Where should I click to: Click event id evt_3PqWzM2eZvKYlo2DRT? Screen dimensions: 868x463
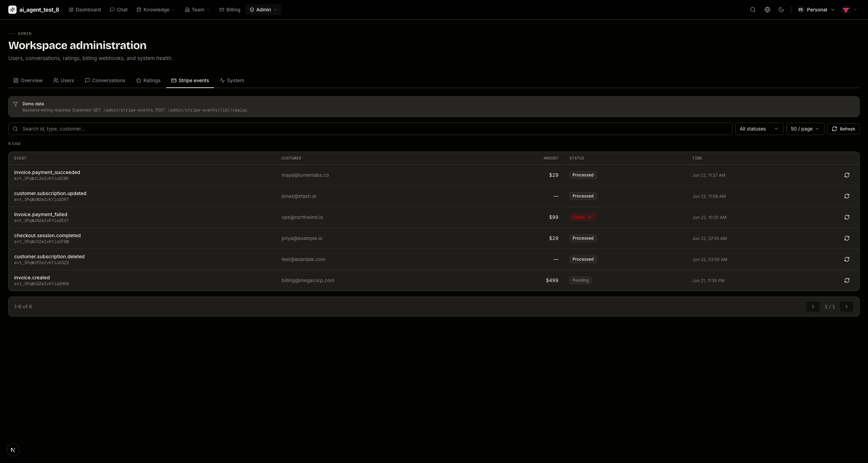[41, 200]
